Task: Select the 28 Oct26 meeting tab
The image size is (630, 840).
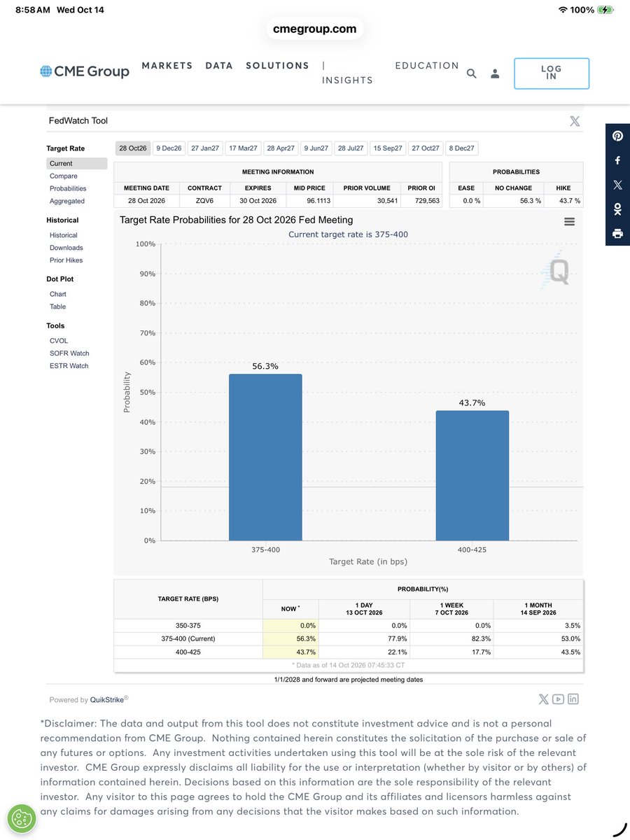Action: point(133,148)
